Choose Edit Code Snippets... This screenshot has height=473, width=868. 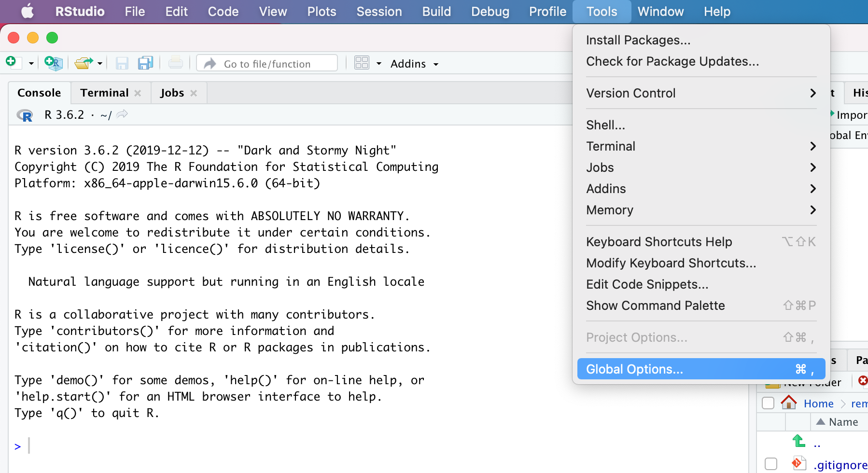(701, 284)
